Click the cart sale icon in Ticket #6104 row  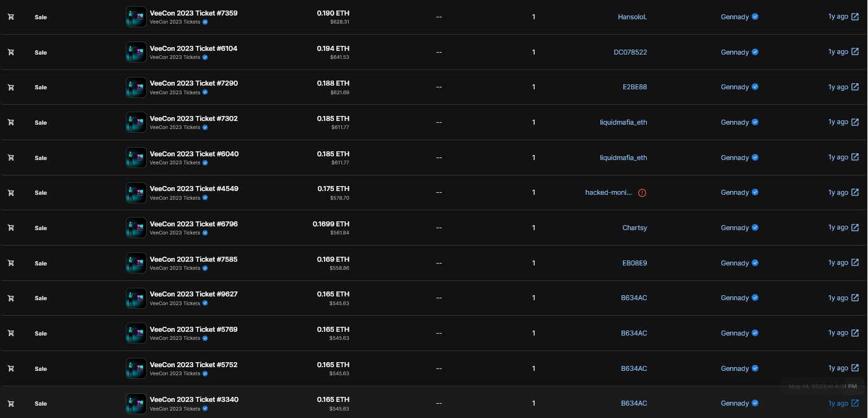[x=11, y=52]
